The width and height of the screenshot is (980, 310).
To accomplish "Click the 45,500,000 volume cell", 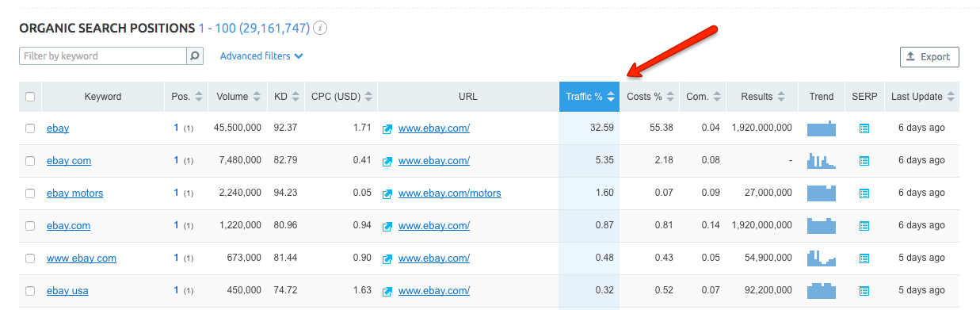I will [238, 128].
